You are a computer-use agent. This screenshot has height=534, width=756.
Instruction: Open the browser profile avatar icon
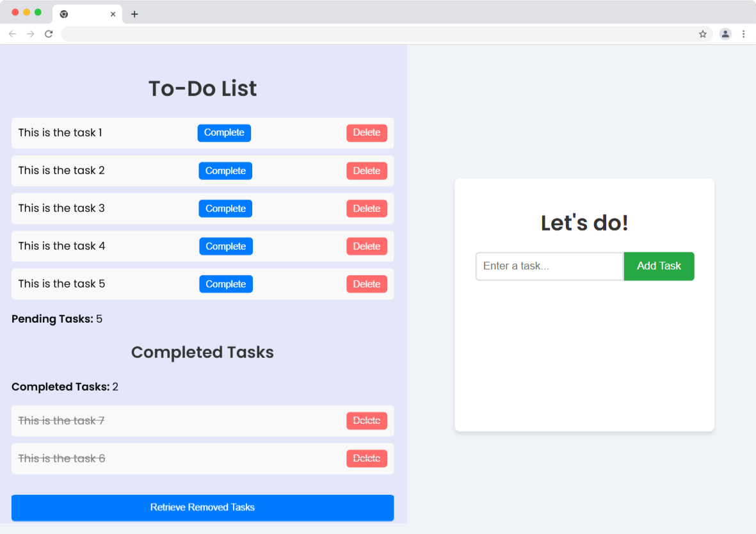coord(725,34)
